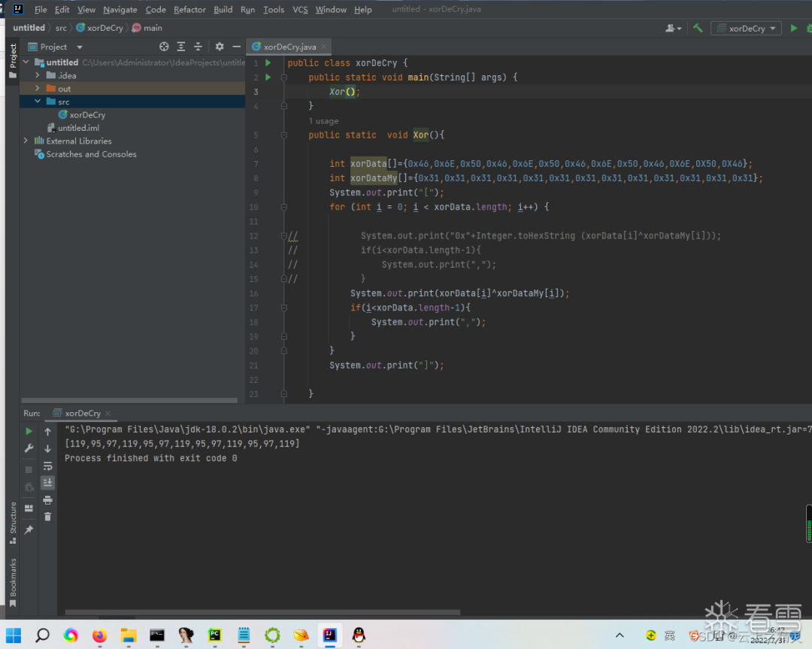Run xorDeCry with the toolbar play button
Screen dimensions: 812x649
[x=793, y=29]
